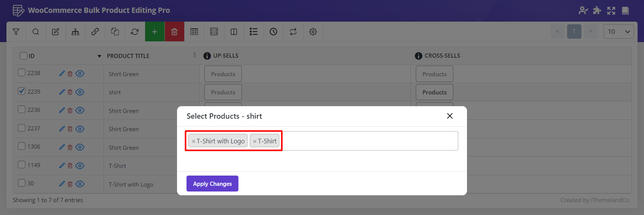Open Cross-Sells Products button for shirt row
644x215 pixels.
434,92
